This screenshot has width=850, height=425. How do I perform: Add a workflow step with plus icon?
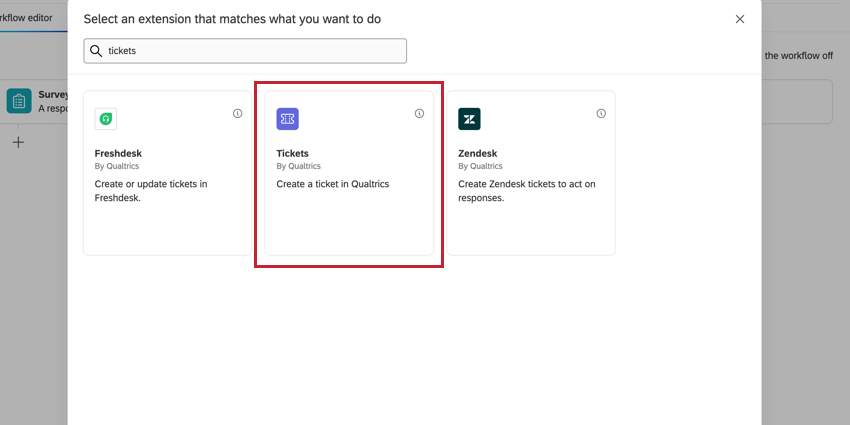tap(18, 143)
